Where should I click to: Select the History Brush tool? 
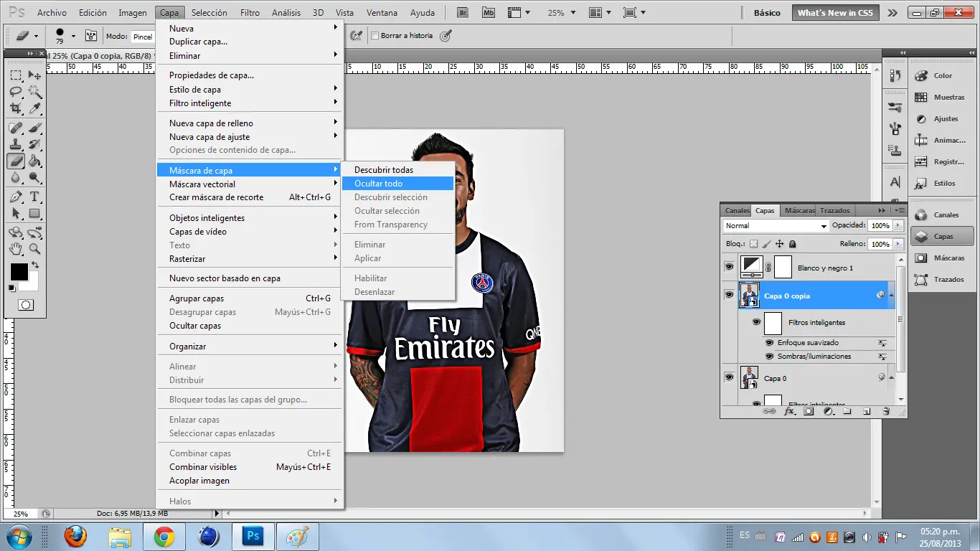[34, 144]
